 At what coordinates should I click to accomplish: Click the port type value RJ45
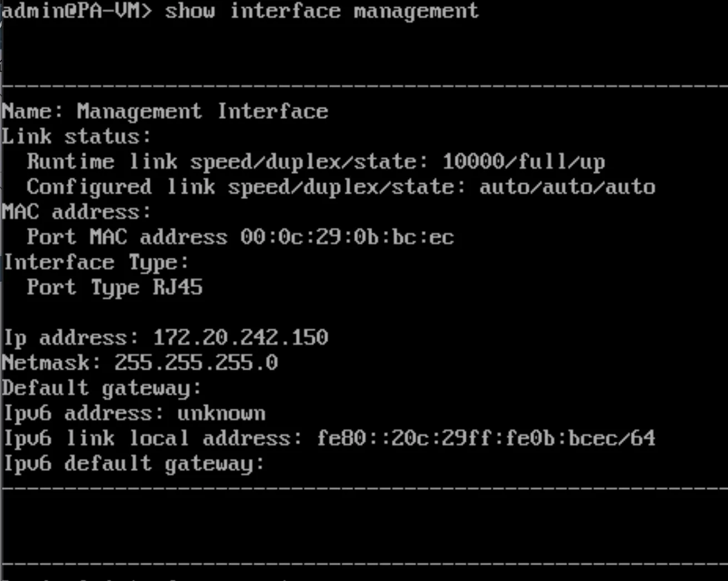(178, 287)
